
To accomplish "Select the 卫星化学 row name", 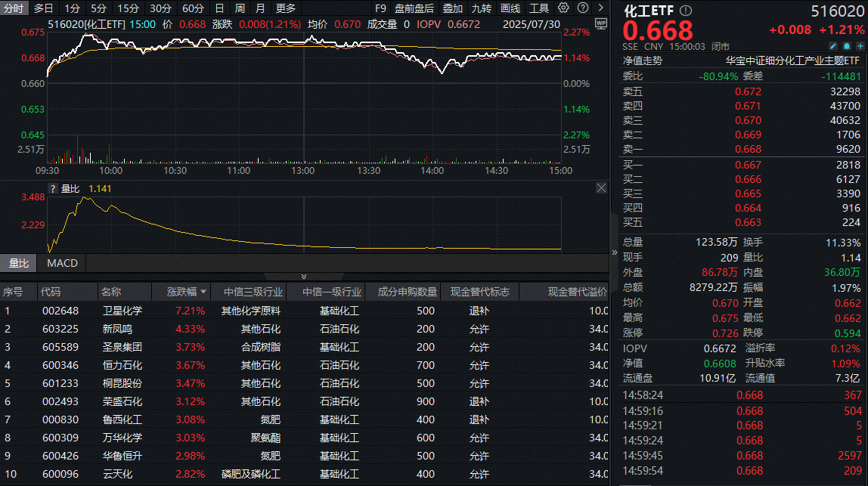I will 122,311.
